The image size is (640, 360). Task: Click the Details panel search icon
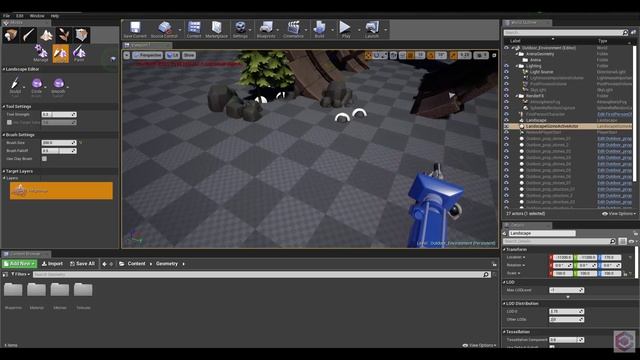click(613, 241)
